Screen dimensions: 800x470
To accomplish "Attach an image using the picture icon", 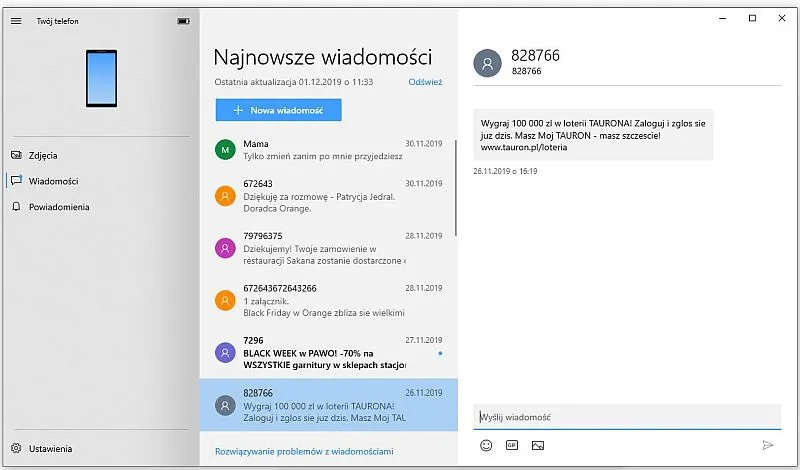I will (538, 445).
